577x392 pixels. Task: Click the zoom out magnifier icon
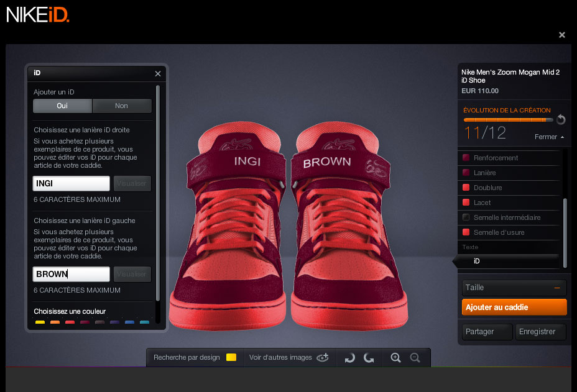pos(415,357)
